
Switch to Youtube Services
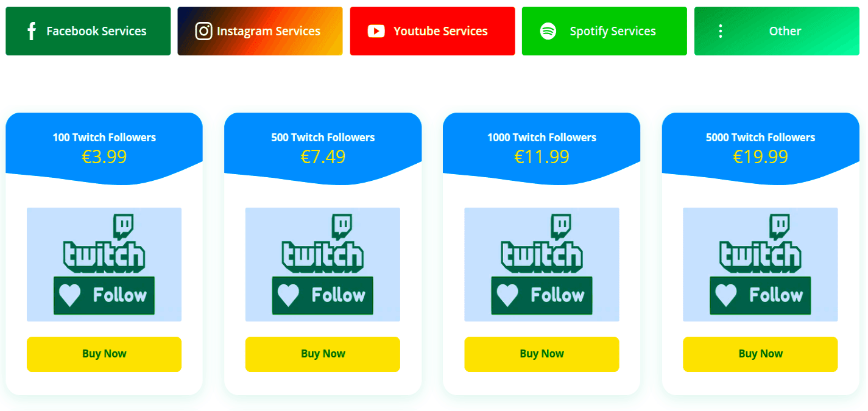tap(432, 30)
